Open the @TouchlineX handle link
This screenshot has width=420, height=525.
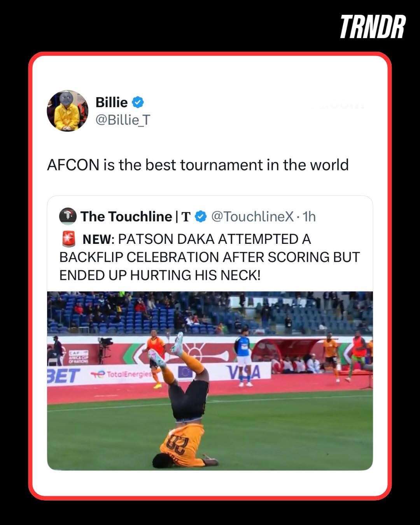[x=252, y=217]
